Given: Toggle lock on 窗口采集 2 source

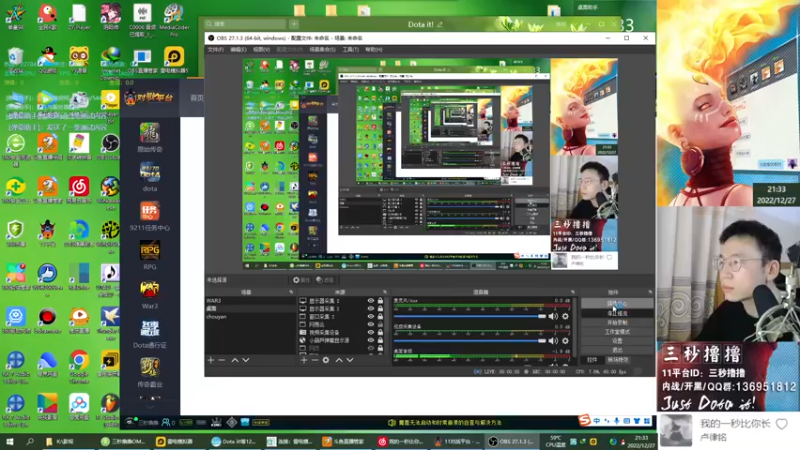Looking at the screenshot, I should [380, 316].
